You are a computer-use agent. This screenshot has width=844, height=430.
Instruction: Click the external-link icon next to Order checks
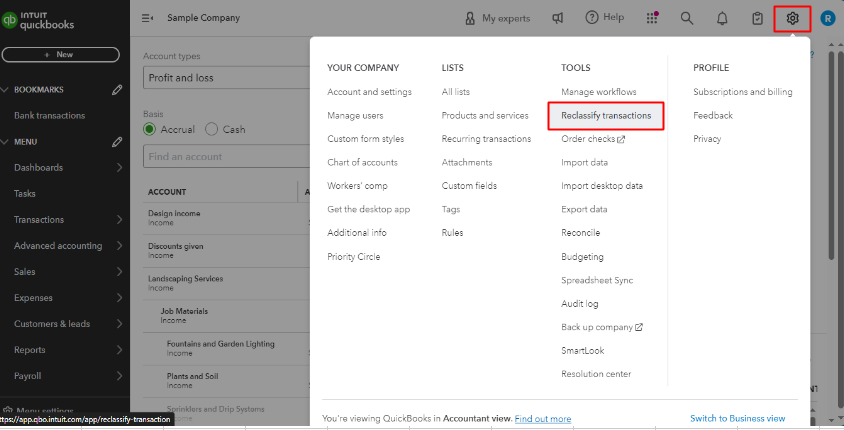click(x=621, y=139)
